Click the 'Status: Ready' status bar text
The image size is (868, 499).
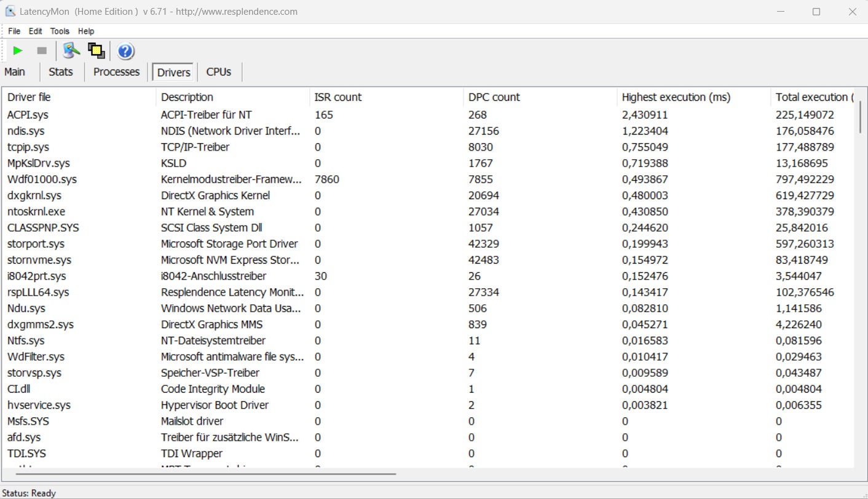(x=29, y=493)
